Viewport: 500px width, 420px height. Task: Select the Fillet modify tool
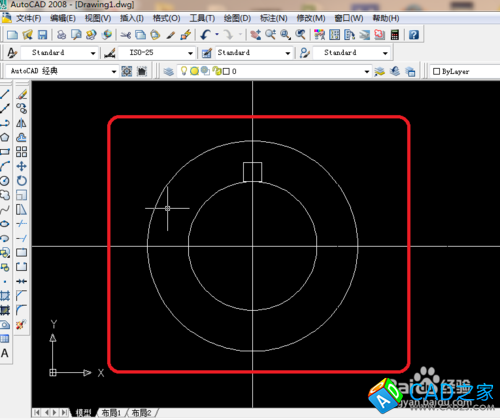coord(21,310)
